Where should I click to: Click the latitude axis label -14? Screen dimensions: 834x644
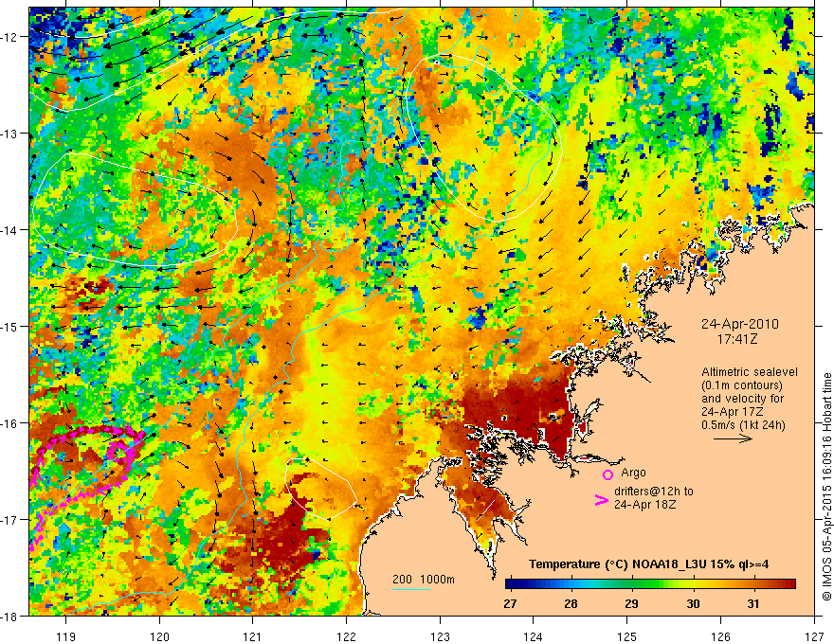pos(10,230)
